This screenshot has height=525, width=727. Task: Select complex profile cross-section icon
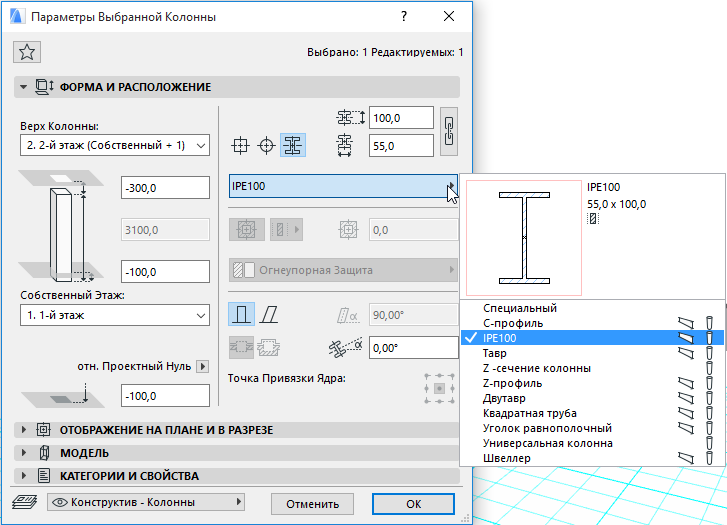[293, 146]
